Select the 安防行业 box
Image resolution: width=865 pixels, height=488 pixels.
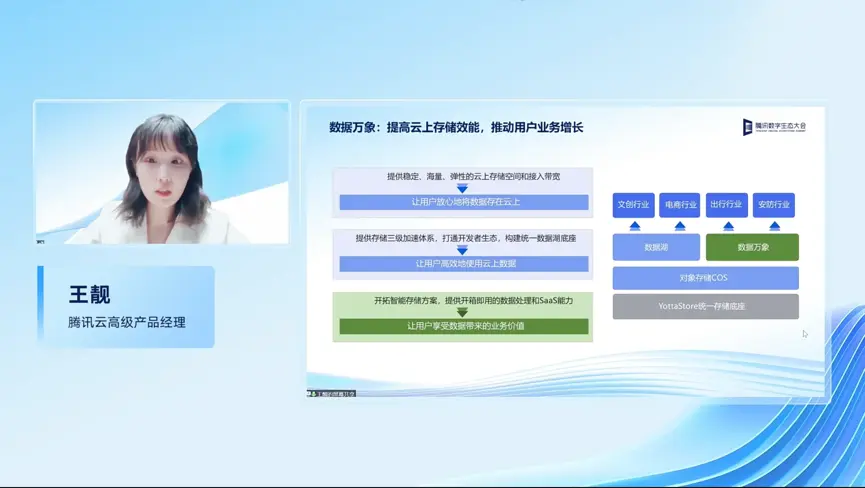point(773,205)
